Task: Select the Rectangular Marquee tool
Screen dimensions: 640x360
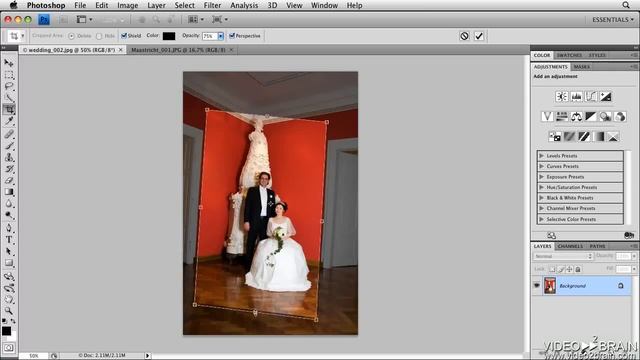Action: (x=9, y=75)
